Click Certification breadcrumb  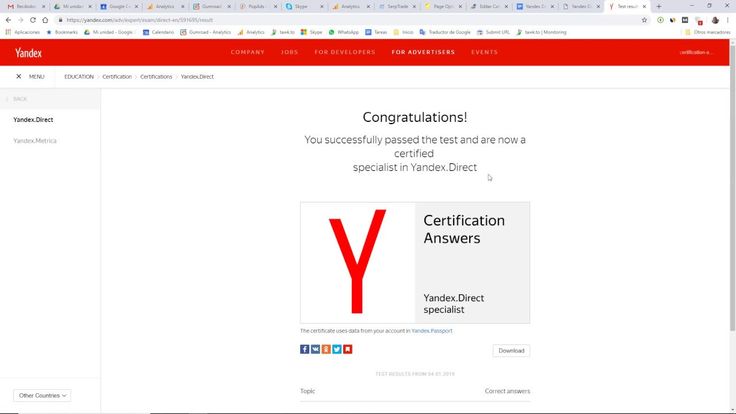pyautogui.click(x=117, y=77)
